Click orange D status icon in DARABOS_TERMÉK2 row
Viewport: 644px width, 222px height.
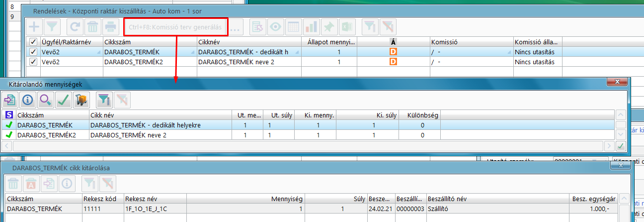point(393,62)
